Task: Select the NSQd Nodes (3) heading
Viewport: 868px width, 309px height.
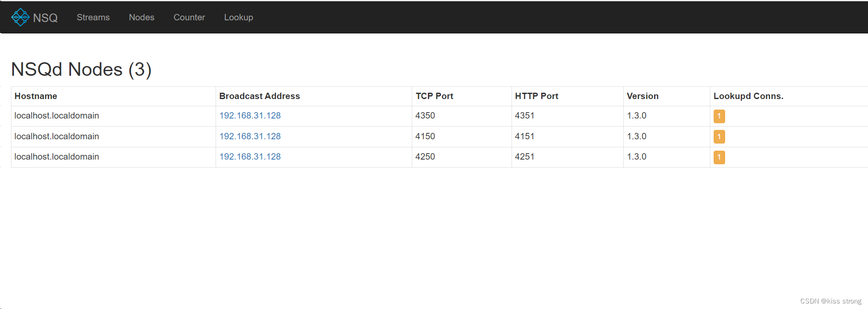Action: point(81,69)
